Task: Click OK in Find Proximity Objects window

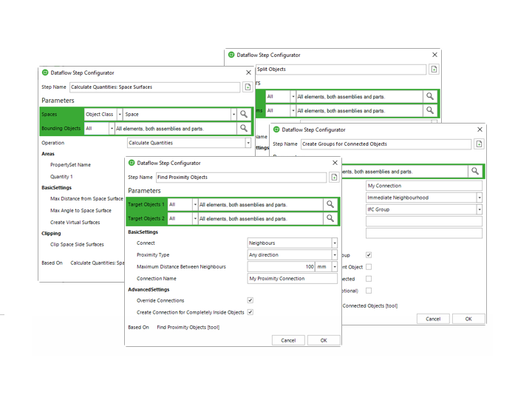Action: [324, 340]
